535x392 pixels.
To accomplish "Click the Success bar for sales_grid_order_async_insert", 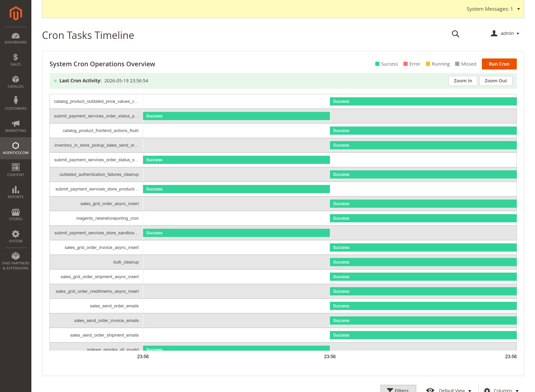I will (x=423, y=204).
